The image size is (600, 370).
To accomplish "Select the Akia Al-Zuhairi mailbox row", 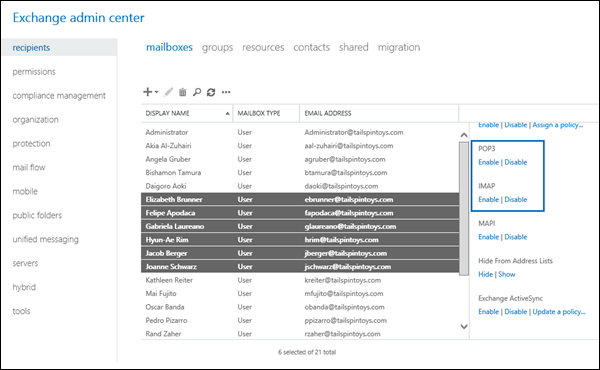I will coord(300,146).
